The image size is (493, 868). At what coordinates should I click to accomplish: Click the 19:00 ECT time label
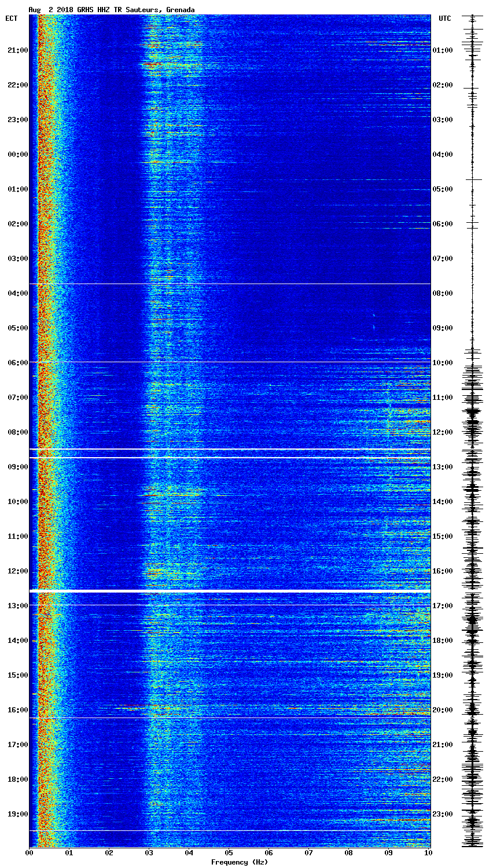point(17,814)
